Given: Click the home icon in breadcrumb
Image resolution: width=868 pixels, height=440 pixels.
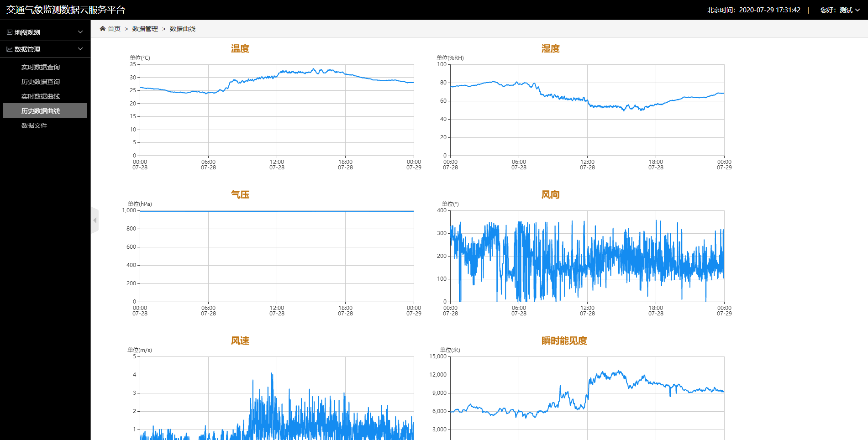Looking at the screenshot, I should pos(103,29).
